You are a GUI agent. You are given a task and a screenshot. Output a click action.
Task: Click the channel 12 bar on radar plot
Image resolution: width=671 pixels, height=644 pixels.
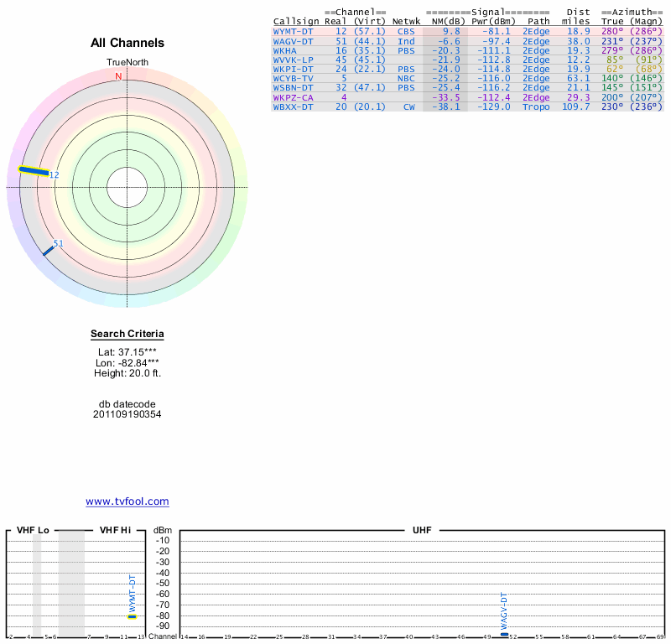click(34, 171)
